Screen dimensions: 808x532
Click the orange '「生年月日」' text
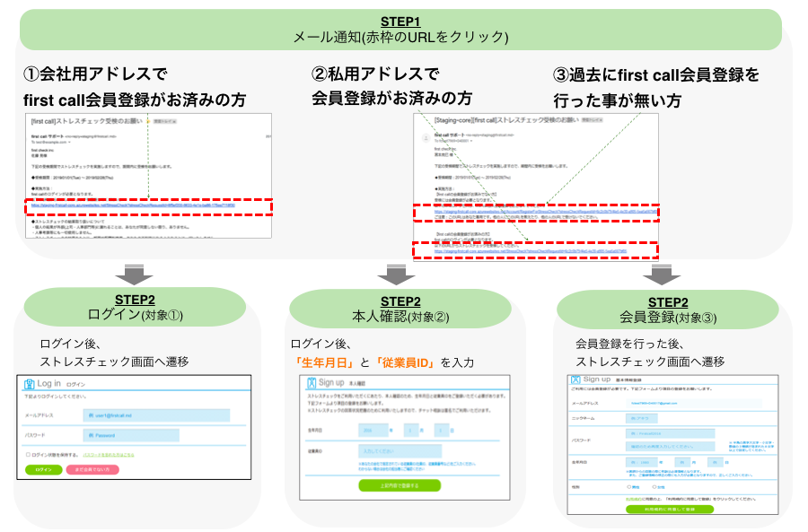(324, 362)
